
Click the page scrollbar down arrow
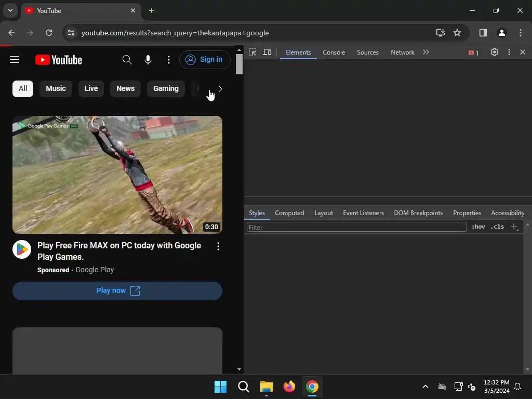point(239,369)
